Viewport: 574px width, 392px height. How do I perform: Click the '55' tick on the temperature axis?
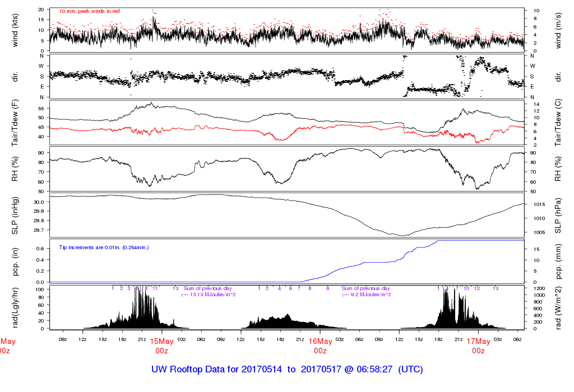(x=41, y=109)
